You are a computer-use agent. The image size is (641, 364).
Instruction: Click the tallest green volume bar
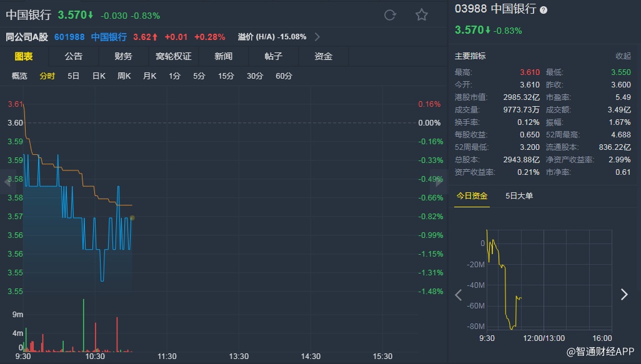click(x=83, y=325)
